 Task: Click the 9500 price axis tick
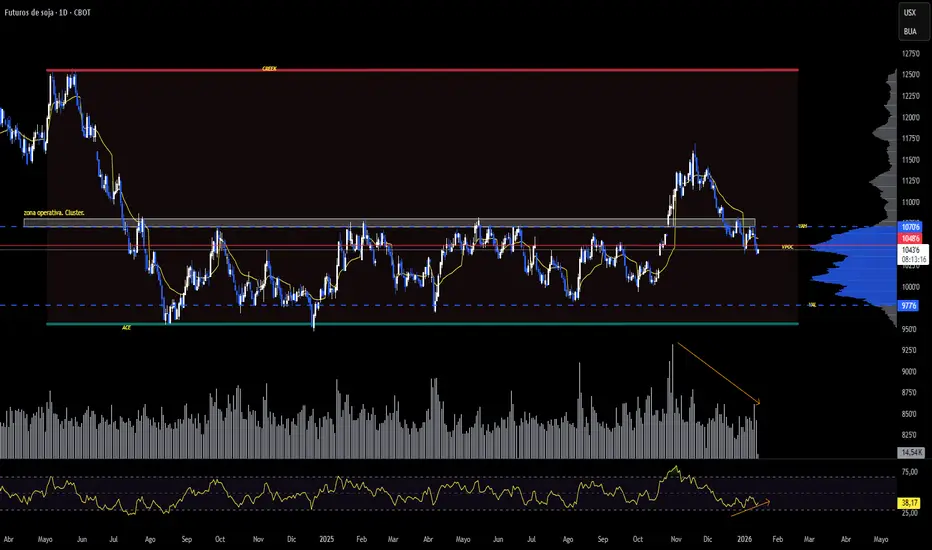tap(910, 329)
